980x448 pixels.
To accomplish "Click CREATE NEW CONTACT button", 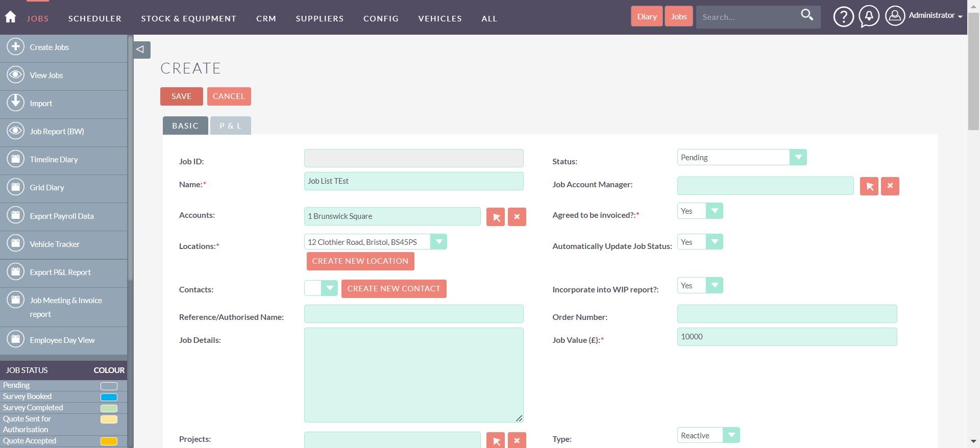I will pos(394,289).
